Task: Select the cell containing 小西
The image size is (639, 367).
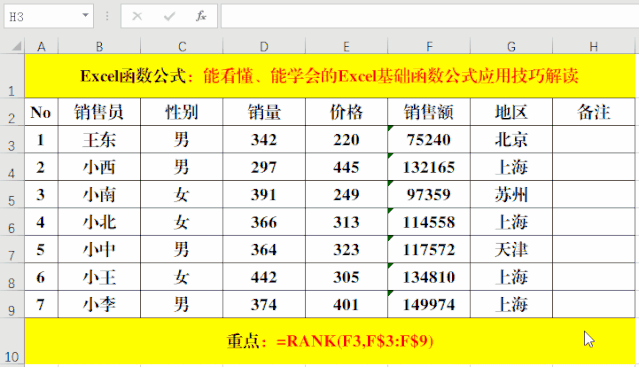Action: point(99,167)
